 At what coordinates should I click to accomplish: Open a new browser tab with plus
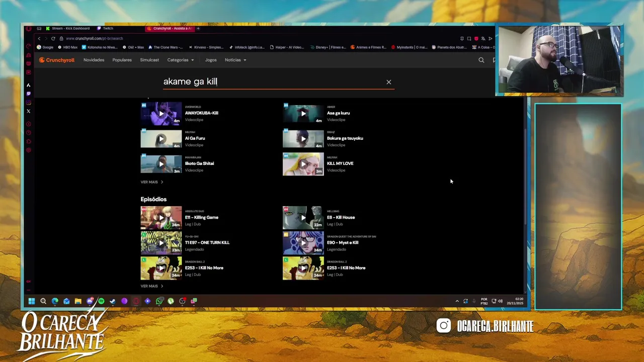click(198, 28)
